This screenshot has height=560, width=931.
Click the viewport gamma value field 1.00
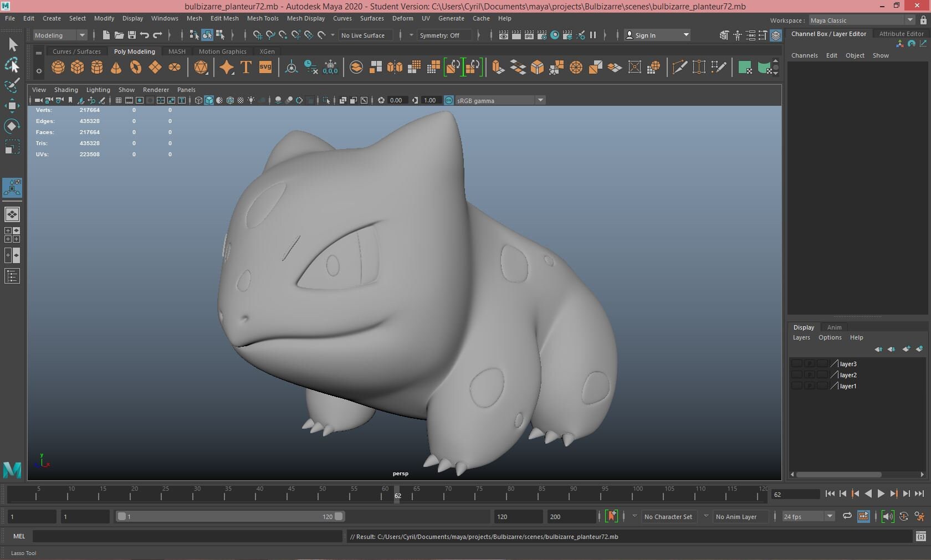click(431, 100)
